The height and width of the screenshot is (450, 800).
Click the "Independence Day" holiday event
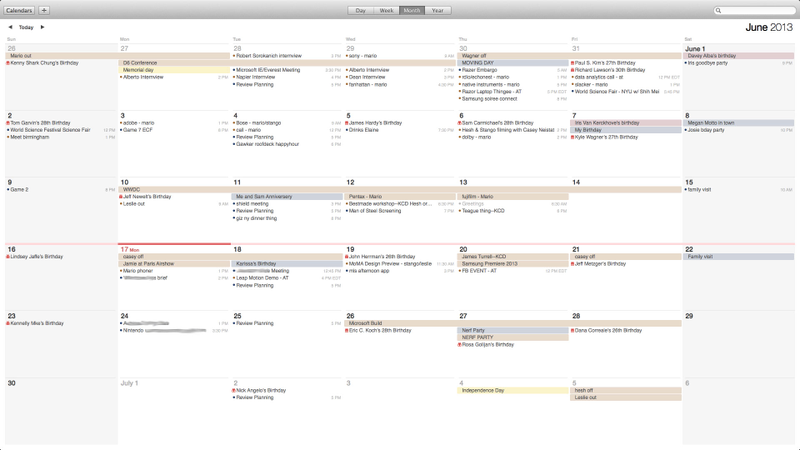(513, 390)
